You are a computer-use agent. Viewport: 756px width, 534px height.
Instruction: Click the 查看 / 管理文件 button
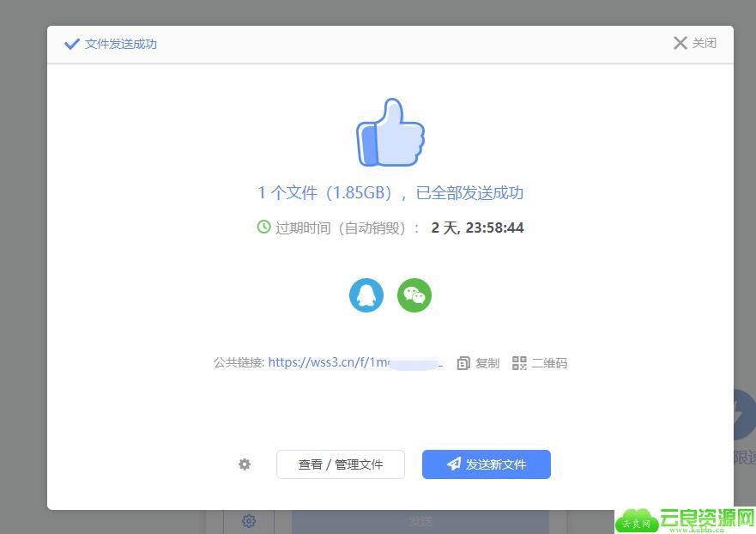341,464
